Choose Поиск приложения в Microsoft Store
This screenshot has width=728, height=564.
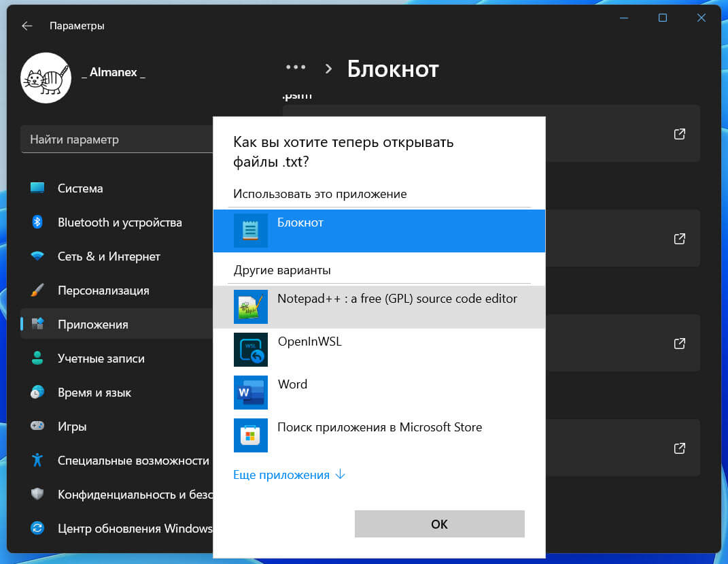(379, 435)
